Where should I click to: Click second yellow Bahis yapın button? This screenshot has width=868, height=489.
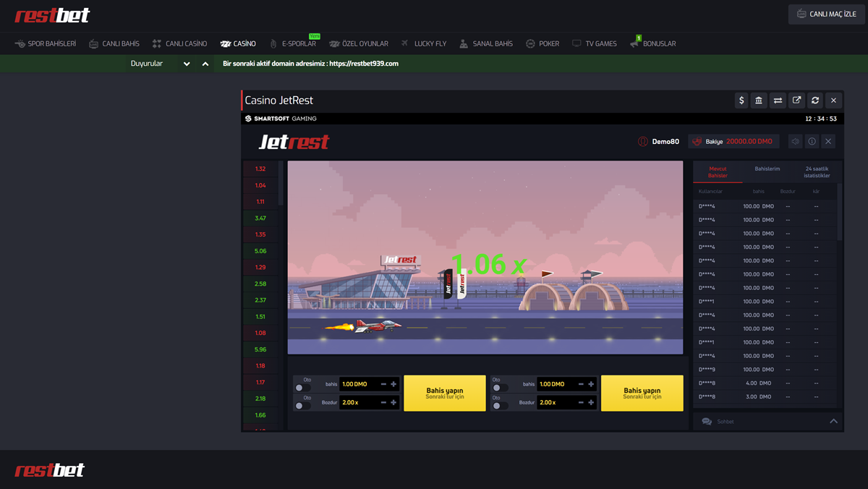click(x=642, y=393)
